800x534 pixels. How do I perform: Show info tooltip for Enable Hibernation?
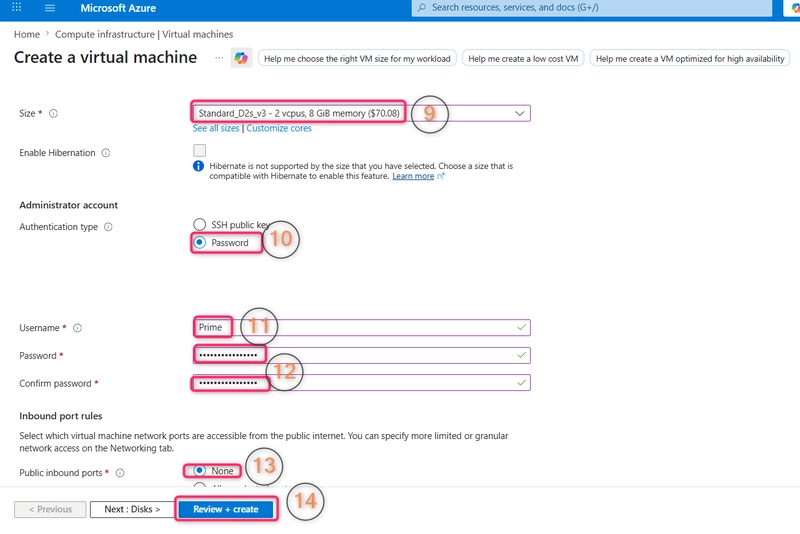(x=106, y=153)
